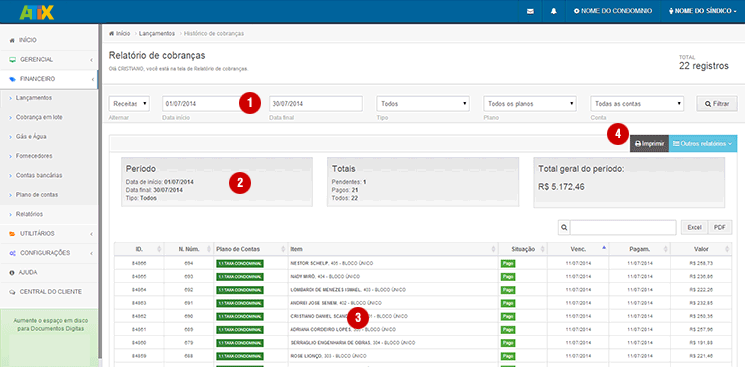Sort table by Plano de Contas column
Image resolution: width=745 pixels, height=367 pixels.
[251, 249]
